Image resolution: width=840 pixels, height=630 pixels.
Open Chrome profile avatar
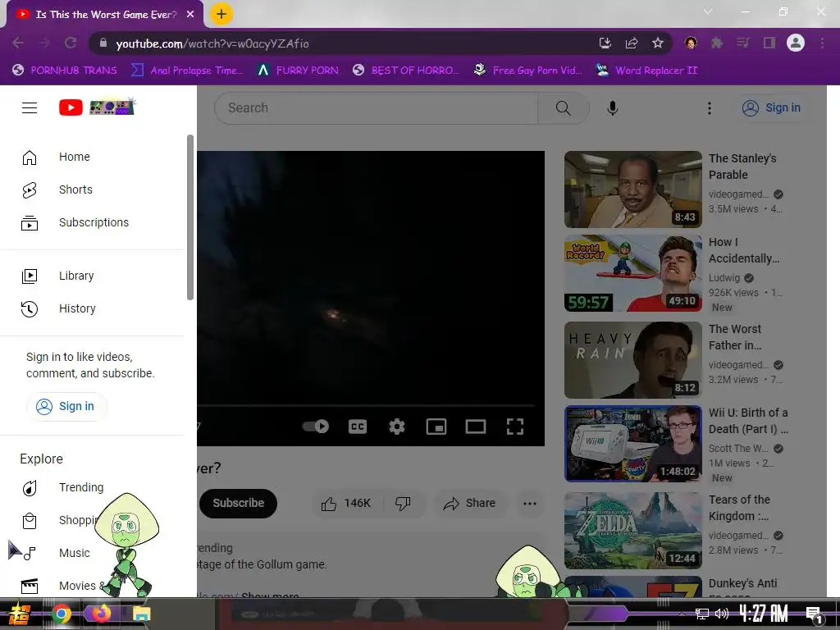pos(795,43)
